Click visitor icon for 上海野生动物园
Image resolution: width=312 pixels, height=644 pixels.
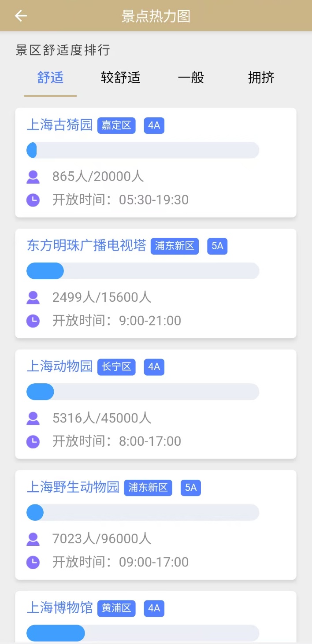point(33,539)
